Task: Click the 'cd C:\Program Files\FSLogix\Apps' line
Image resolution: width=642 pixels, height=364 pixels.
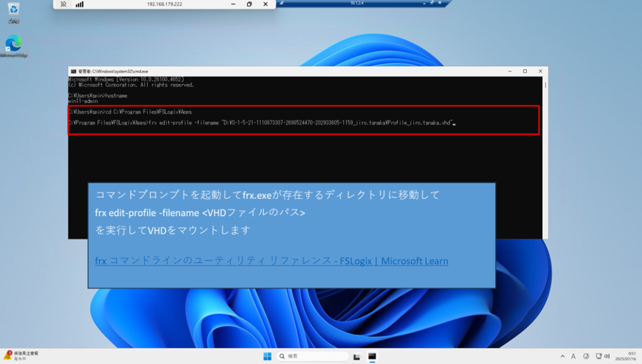Action: (130, 112)
